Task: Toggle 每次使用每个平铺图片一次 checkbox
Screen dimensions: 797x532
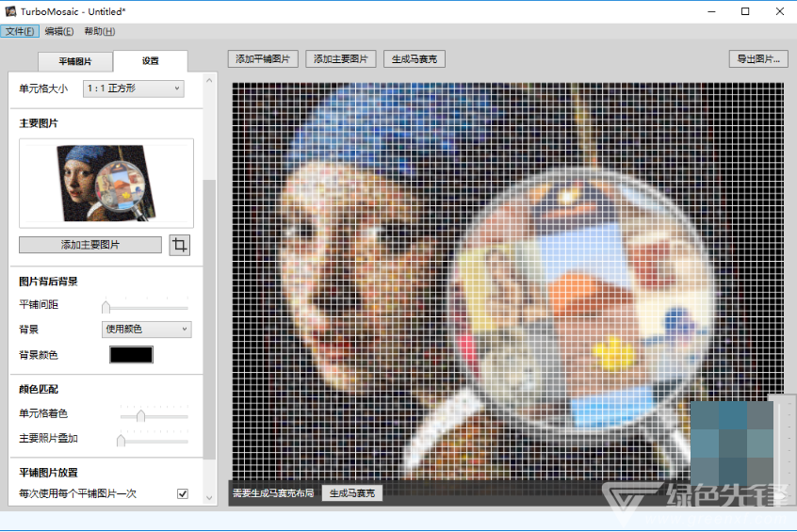Action: [x=183, y=493]
